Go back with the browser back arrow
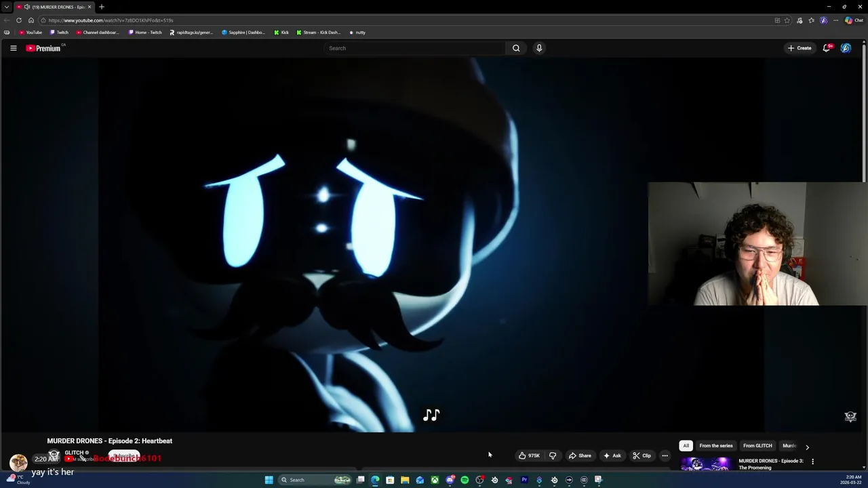Viewport: 868px width, 488px height. [7, 20]
